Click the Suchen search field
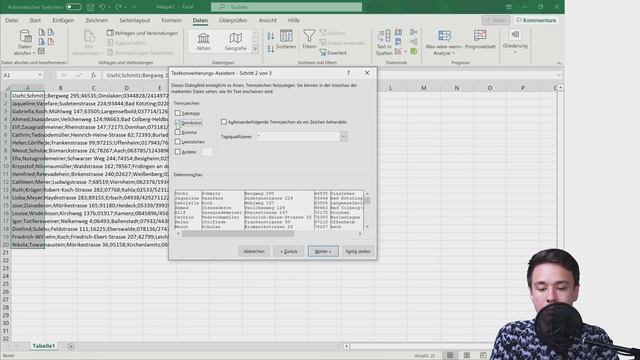The height and width of the screenshot is (360, 640). (287, 7)
